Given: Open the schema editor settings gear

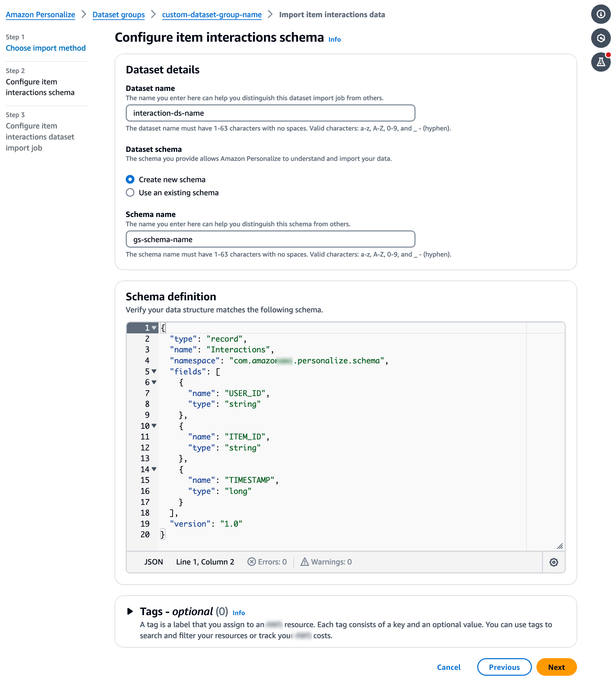Looking at the screenshot, I should coord(554,562).
